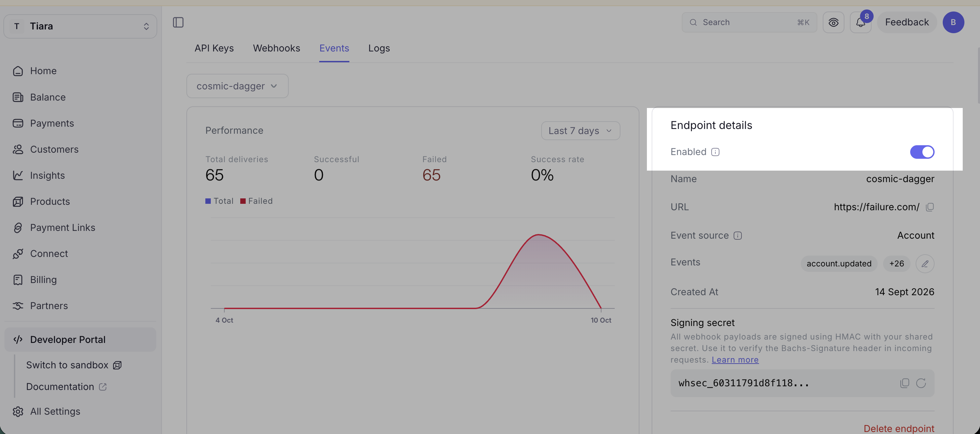The image size is (980, 434).
Task: Switch to Logs tab
Action: coord(379,48)
